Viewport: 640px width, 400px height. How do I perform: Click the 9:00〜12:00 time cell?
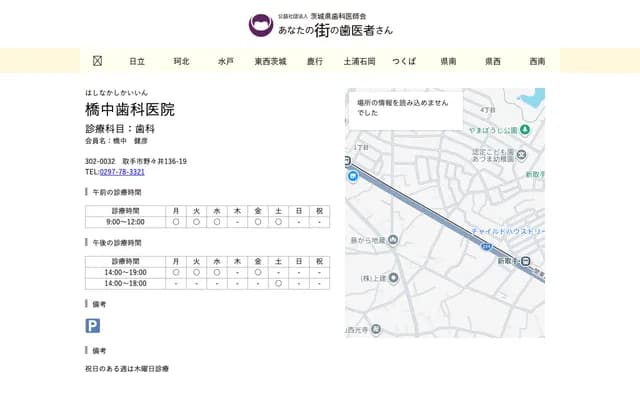click(x=125, y=222)
